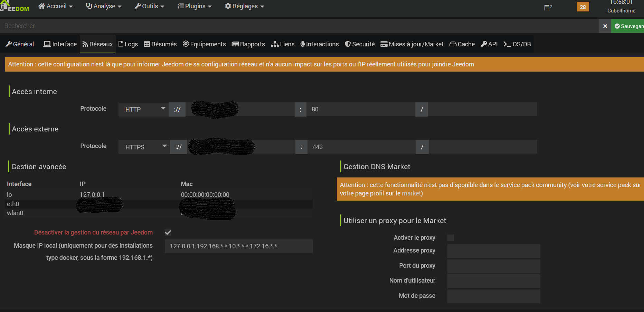Select the wlan0 interface row name

15,213
